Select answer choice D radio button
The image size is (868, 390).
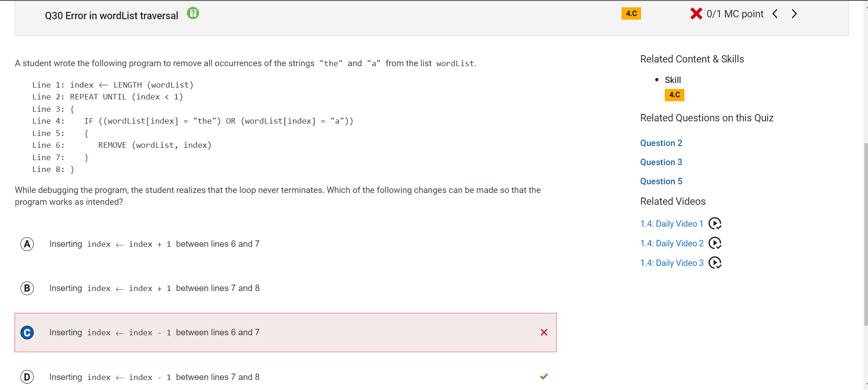coord(27,377)
